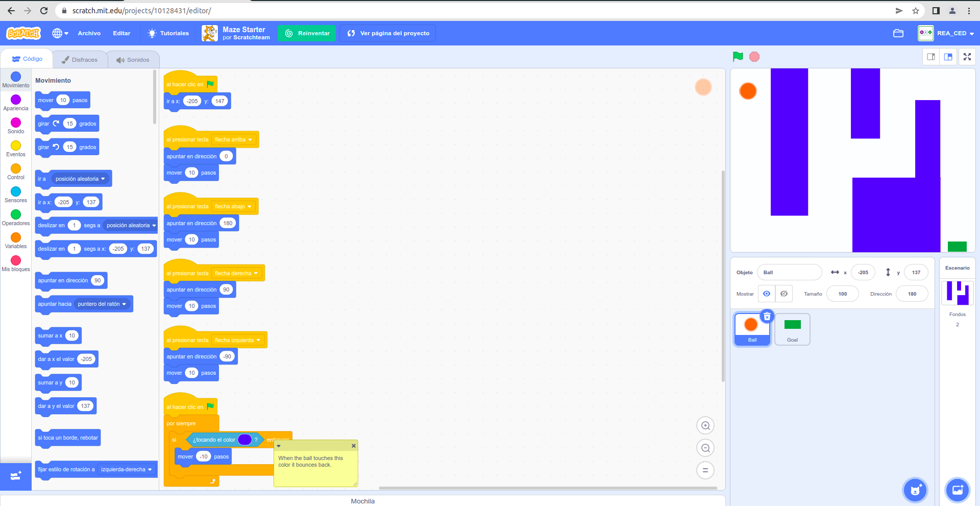
Task: Click the purple color swatch in tocando block
Action: 244,440
